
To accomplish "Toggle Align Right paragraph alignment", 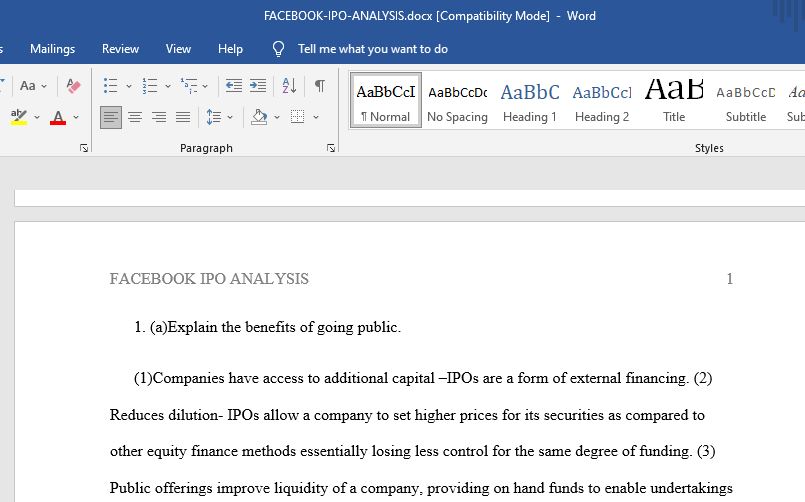I will (x=159, y=118).
